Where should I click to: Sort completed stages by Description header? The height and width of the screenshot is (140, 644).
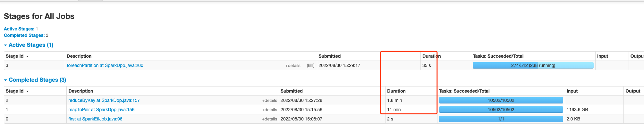pyautogui.click(x=81, y=91)
